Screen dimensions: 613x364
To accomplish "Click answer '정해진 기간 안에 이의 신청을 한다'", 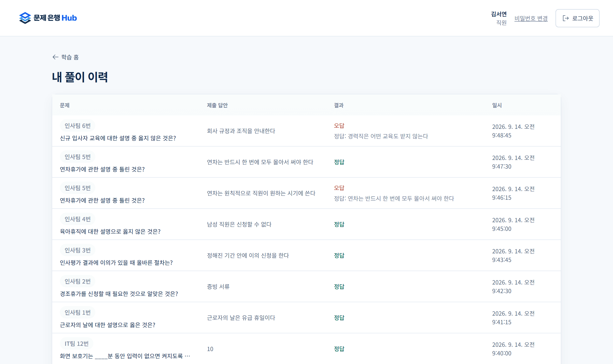I will point(248,256).
